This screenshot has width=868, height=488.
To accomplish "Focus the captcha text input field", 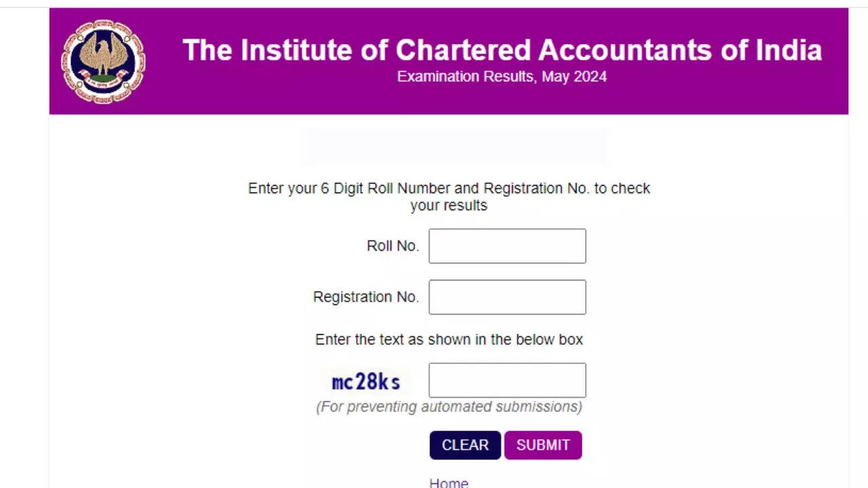I will click(507, 380).
